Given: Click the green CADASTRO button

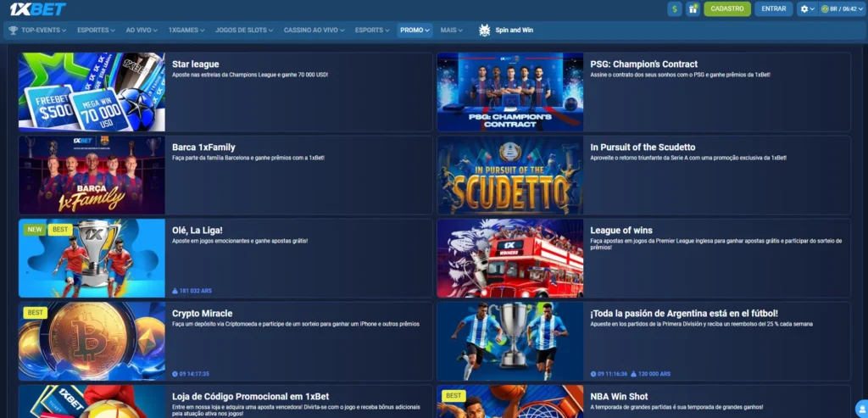Looking at the screenshot, I should tap(727, 9).
